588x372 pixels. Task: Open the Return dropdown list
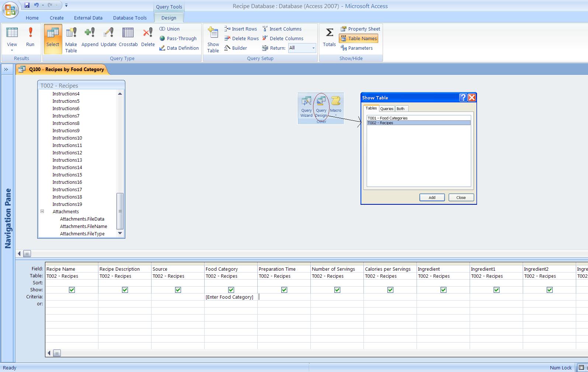[x=313, y=48]
